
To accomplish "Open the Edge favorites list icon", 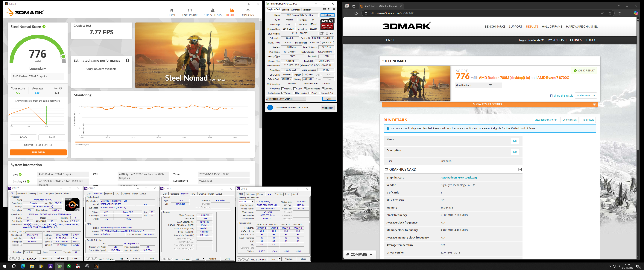I will (619, 13).
